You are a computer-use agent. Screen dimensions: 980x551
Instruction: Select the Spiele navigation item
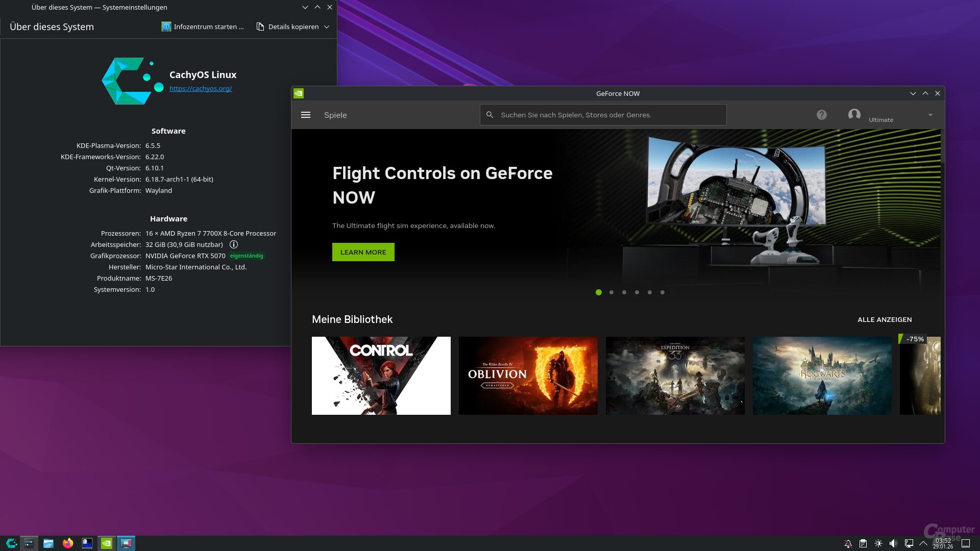click(335, 115)
